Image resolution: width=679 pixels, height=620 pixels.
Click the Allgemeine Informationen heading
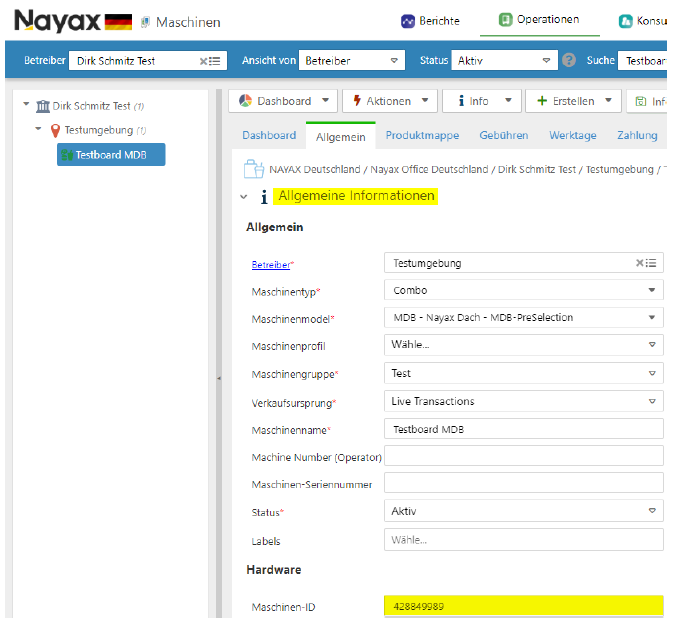click(356, 196)
